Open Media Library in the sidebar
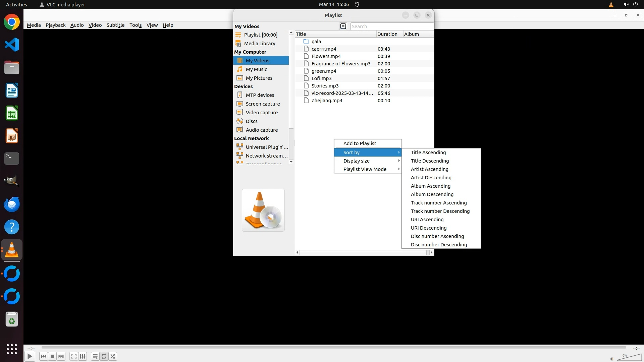The width and height of the screenshot is (644, 362). point(259,44)
